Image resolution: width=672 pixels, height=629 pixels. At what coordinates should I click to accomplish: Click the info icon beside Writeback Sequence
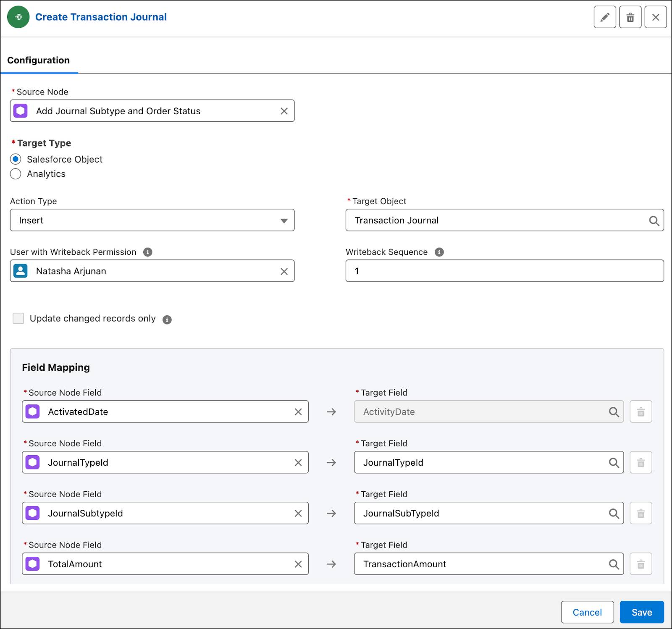pyautogui.click(x=439, y=252)
